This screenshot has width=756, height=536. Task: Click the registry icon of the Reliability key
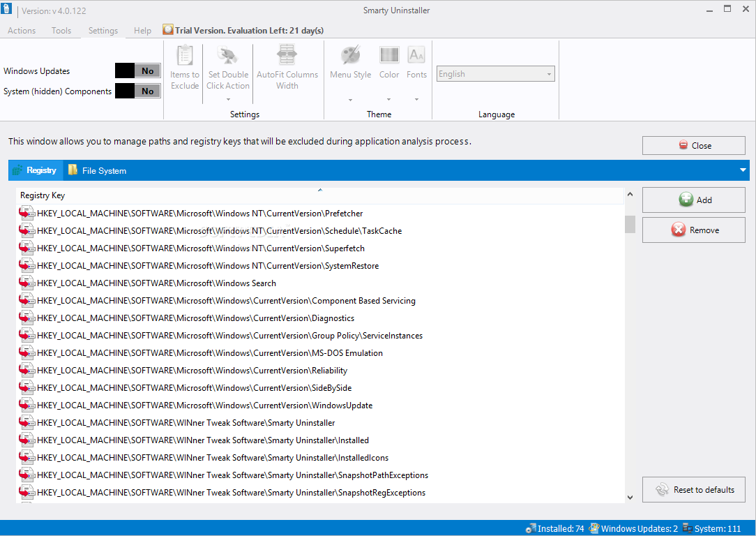(x=27, y=370)
